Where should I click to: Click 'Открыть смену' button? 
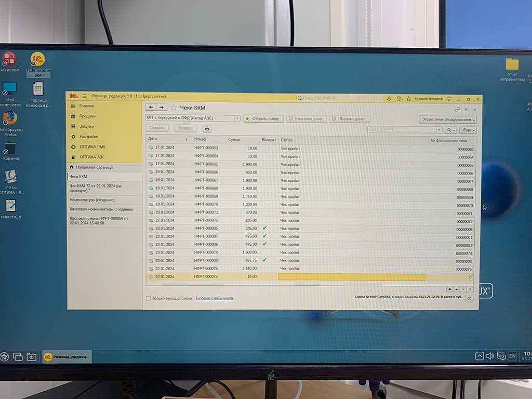[x=263, y=118]
